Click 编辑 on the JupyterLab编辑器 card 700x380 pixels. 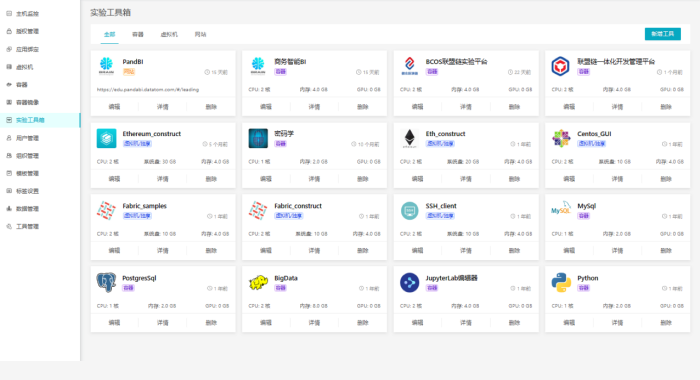coord(417,322)
